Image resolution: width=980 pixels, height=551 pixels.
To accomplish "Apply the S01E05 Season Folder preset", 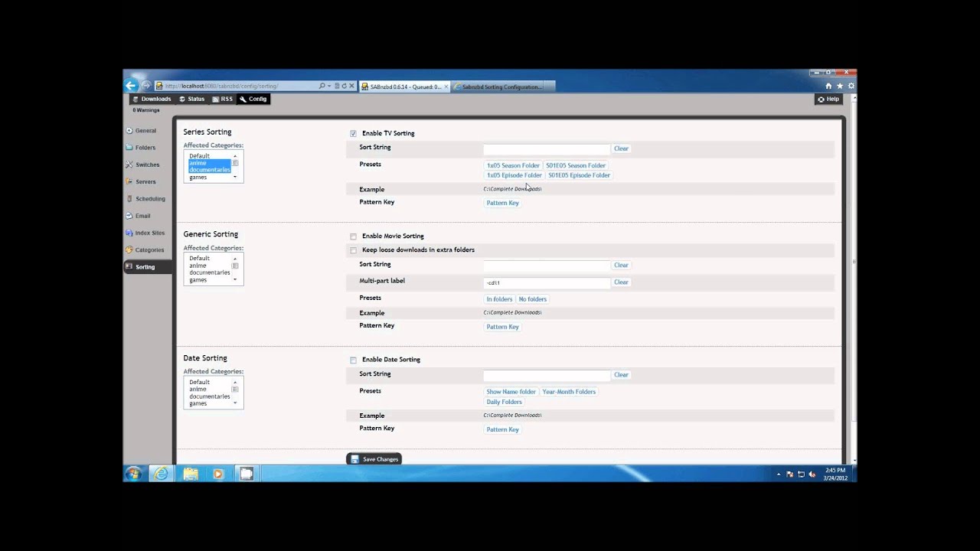I will (576, 165).
